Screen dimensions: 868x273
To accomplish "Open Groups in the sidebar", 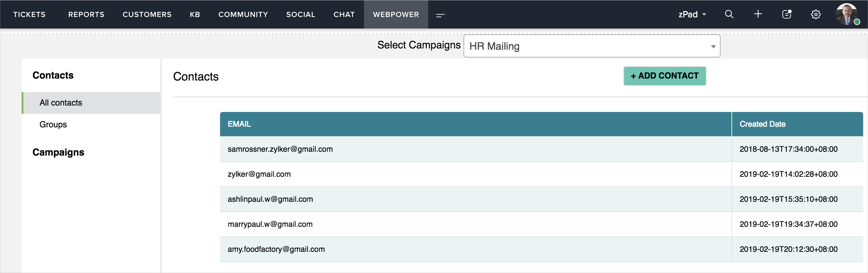I will pyautogui.click(x=53, y=124).
